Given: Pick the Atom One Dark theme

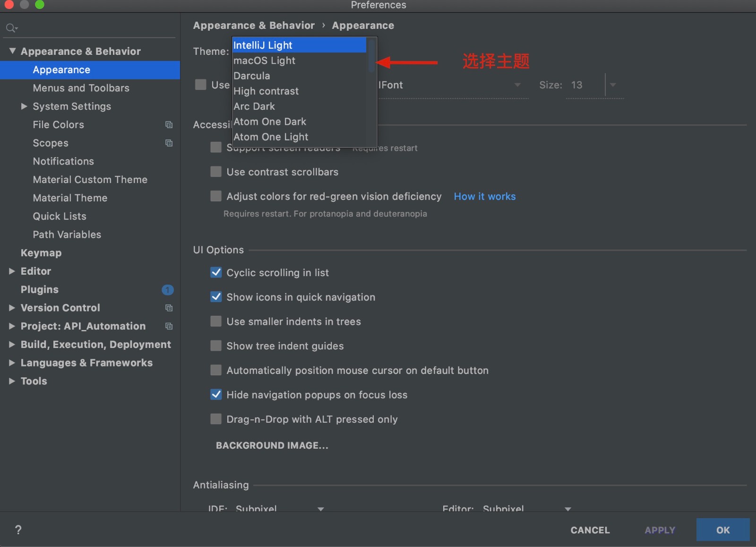Looking at the screenshot, I should (x=299, y=122).
